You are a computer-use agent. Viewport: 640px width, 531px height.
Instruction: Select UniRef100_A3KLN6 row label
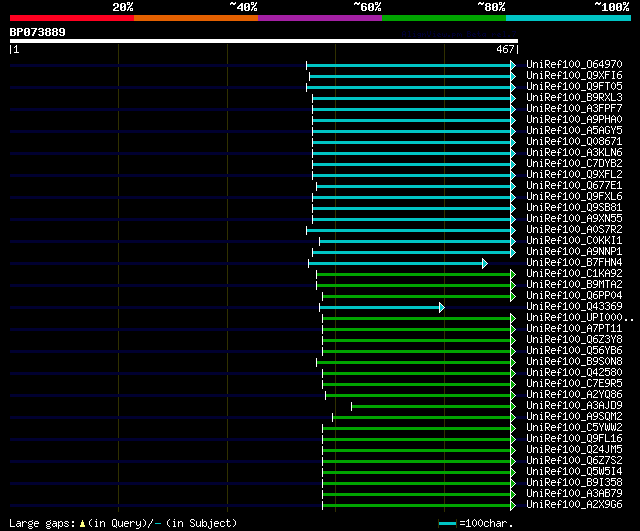point(574,153)
